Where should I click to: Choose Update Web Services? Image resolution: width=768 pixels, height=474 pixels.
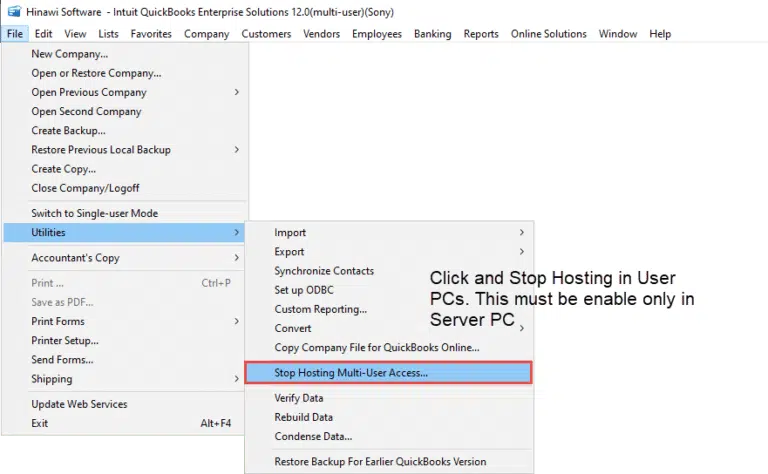[124, 404]
